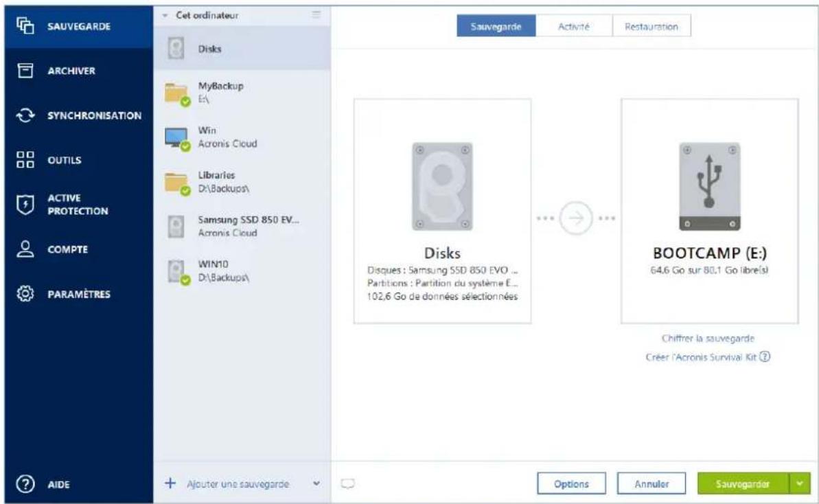The image size is (819, 504).
Task: Click the MyBackup folder icon
Action: (177, 94)
